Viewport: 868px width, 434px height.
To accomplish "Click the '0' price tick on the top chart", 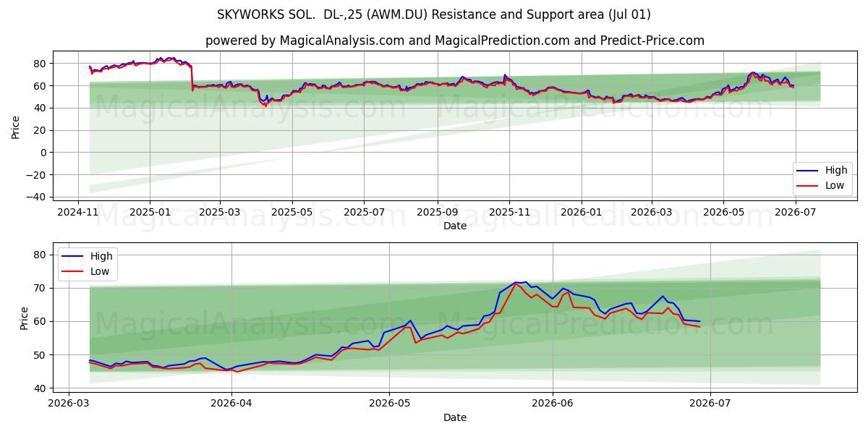I will 43,153.
